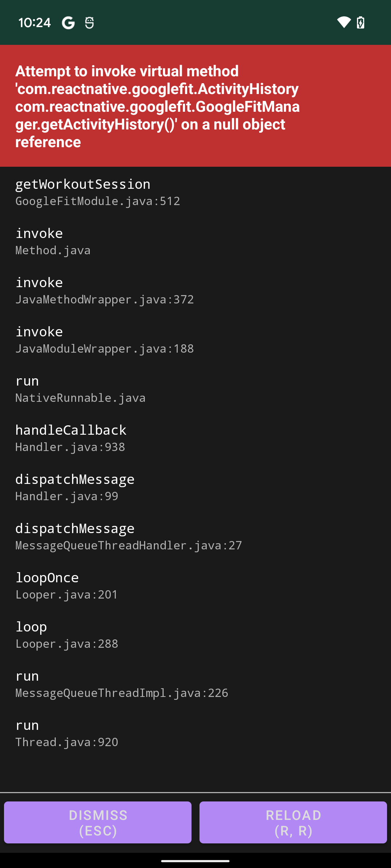Image resolution: width=391 pixels, height=868 pixels.
Task: Open the Thread.java run frame
Action: 67,733
